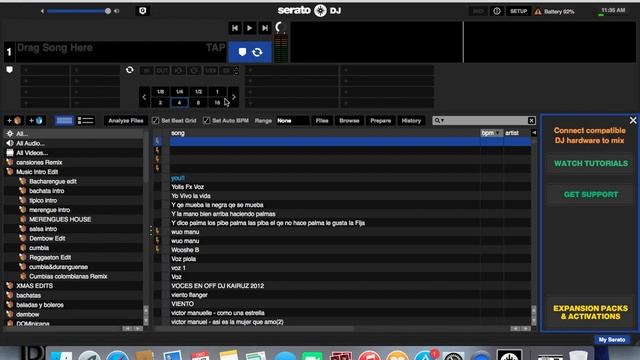Click the stepper next to 2X loop button

point(236,71)
